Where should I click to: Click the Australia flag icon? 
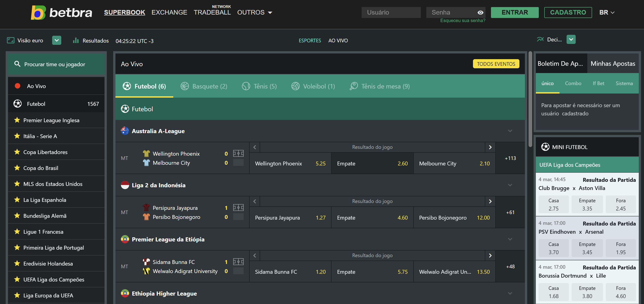125,131
